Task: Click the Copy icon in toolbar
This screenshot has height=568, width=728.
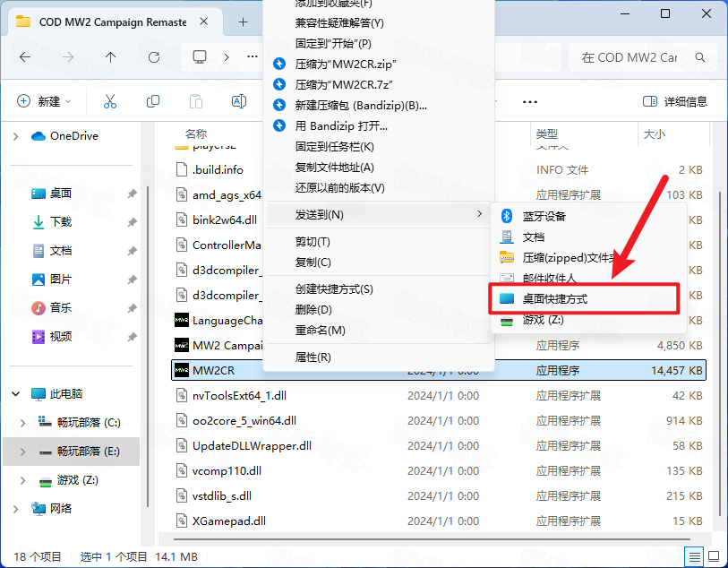Action: tap(153, 101)
